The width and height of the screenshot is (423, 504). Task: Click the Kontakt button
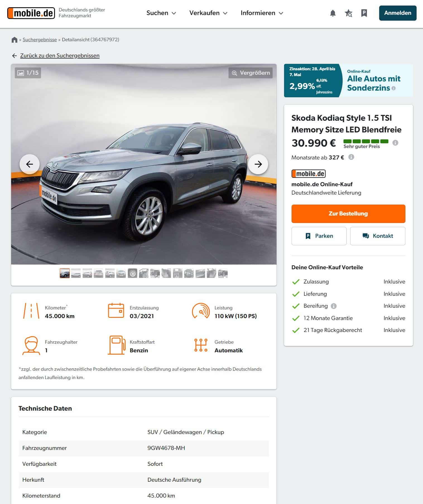pos(378,236)
